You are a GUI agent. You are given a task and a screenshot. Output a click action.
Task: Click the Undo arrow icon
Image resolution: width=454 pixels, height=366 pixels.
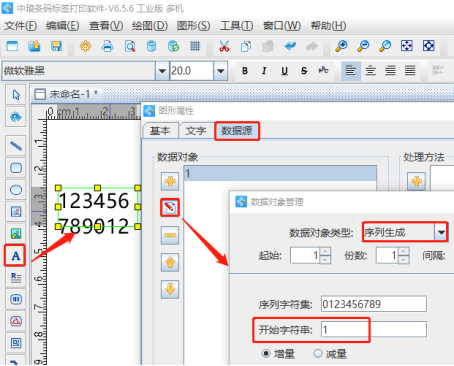click(x=290, y=46)
